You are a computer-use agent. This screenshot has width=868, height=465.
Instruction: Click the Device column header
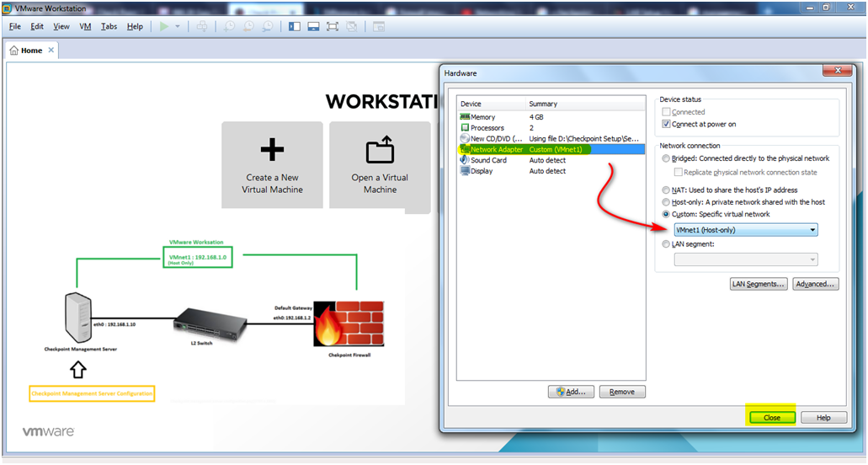(x=492, y=104)
